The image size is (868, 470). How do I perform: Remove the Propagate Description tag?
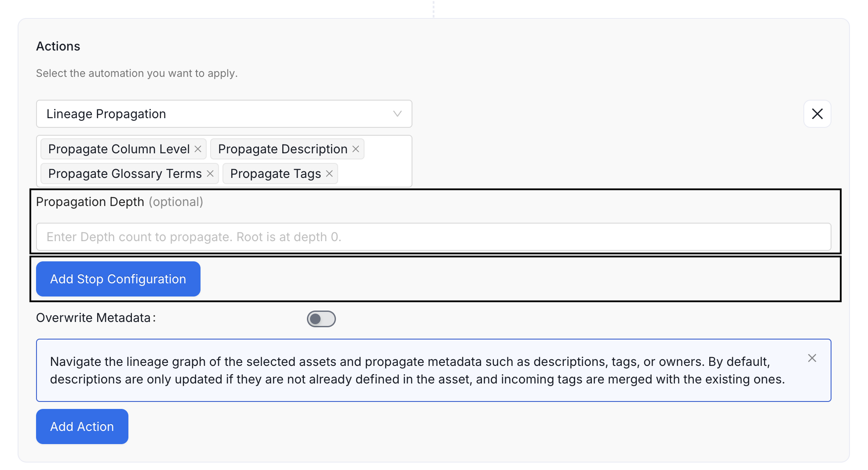[356, 149]
